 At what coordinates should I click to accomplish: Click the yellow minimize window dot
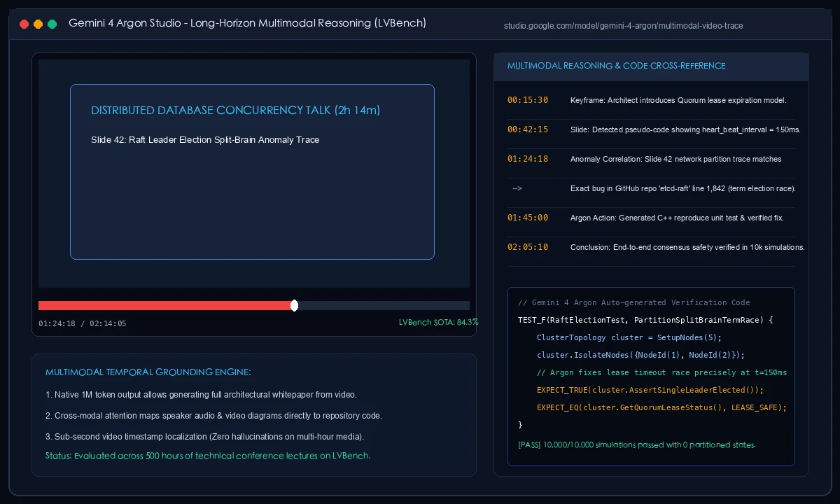point(38,24)
